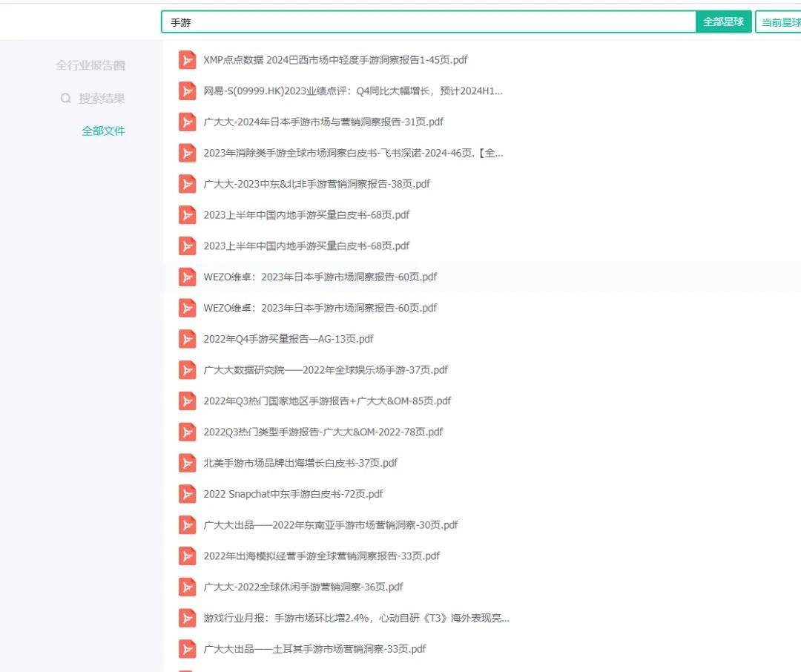Search across 全部星球 button
Viewport: 801px width, 672px height.
(x=723, y=22)
